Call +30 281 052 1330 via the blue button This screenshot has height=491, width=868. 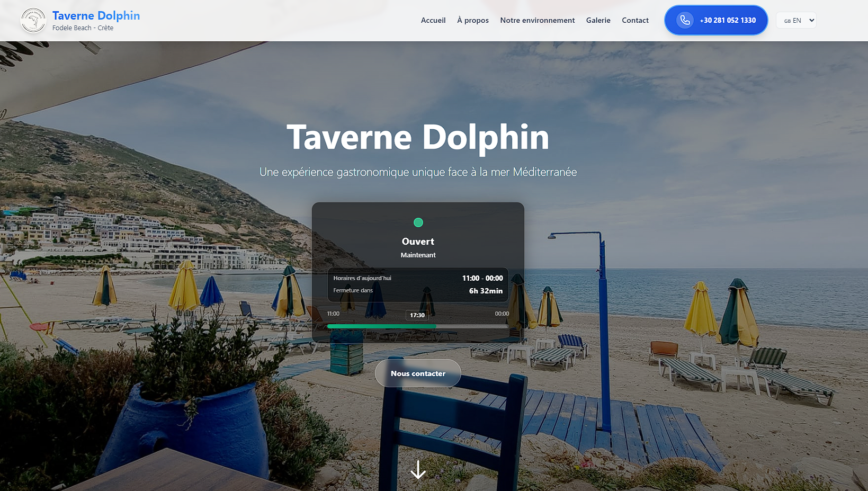[x=715, y=20]
